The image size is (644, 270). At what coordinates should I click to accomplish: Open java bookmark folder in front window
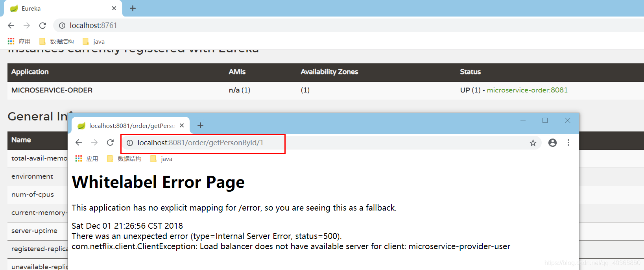pos(161,159)
